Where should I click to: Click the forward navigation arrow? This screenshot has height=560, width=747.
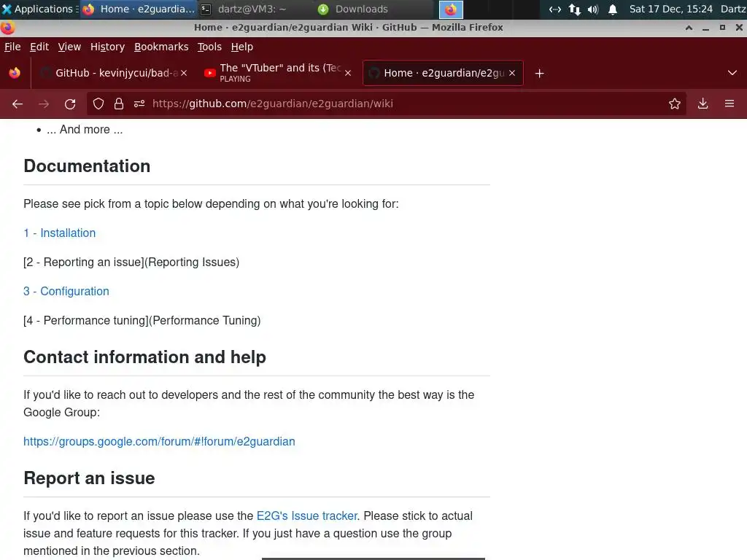(x=44, y=104)
